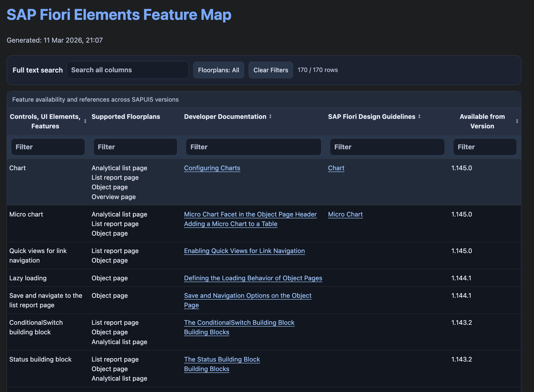
Task: Open Save and Navigation Options on the Object Page
Action: (x=248, y=296)
